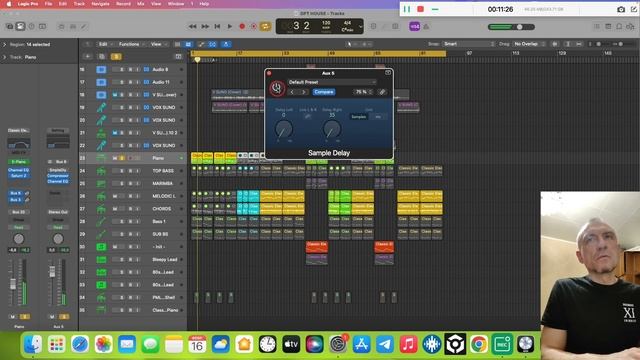The height and width of the screenshot is (360, 640).
Task: Toggle the Catch Playhead button
Action: point(226,44)
